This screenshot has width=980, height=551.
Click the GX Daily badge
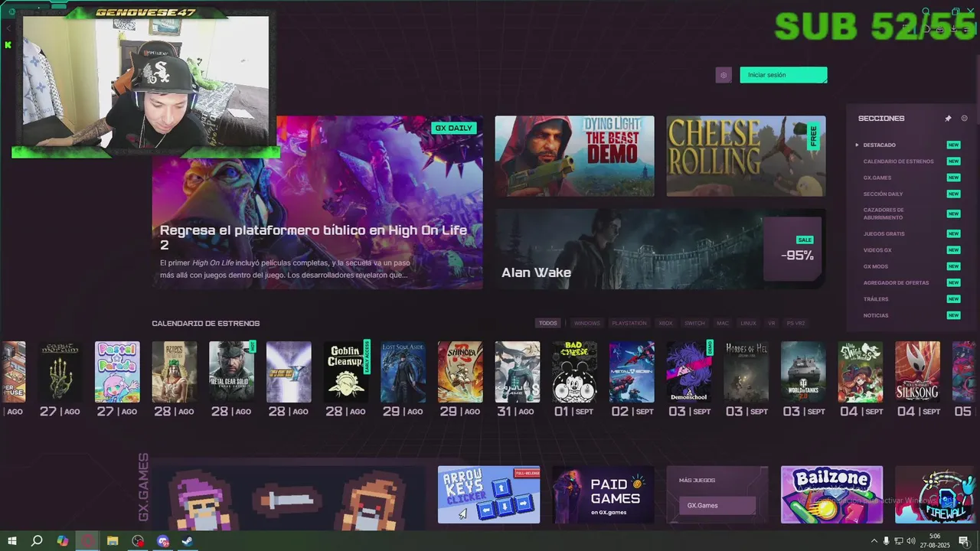pos(454,128)
